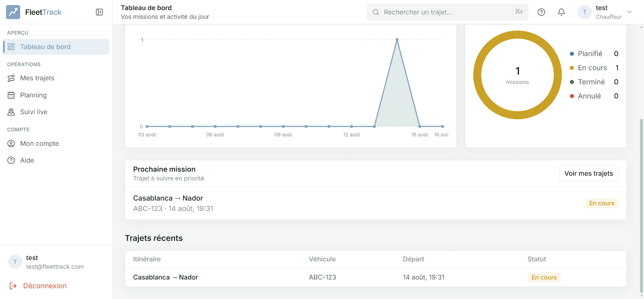Focus the Rechercher un trajet search field
The width and height of the screenshot is (644, 299).
448,12
